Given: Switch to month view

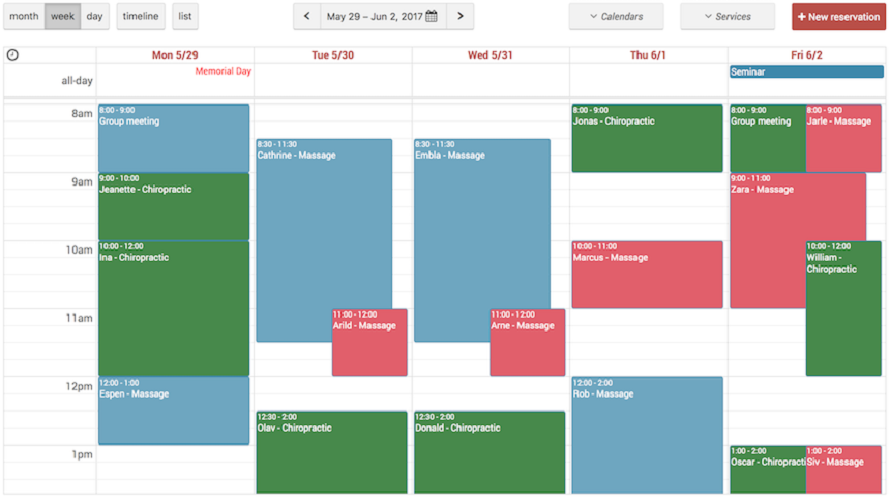Looking at the screenshot, I should click(24, 16).
